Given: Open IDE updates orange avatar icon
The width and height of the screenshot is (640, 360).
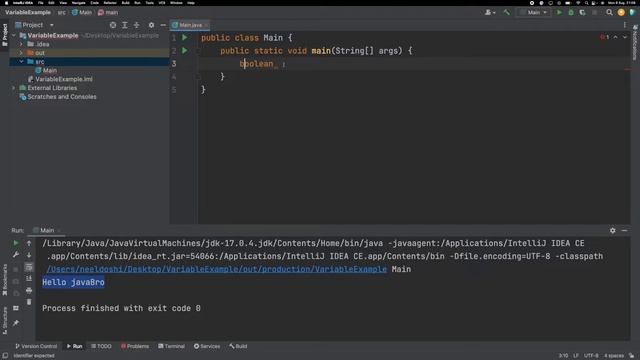Looking at the screenshot, I should [621, 12].
